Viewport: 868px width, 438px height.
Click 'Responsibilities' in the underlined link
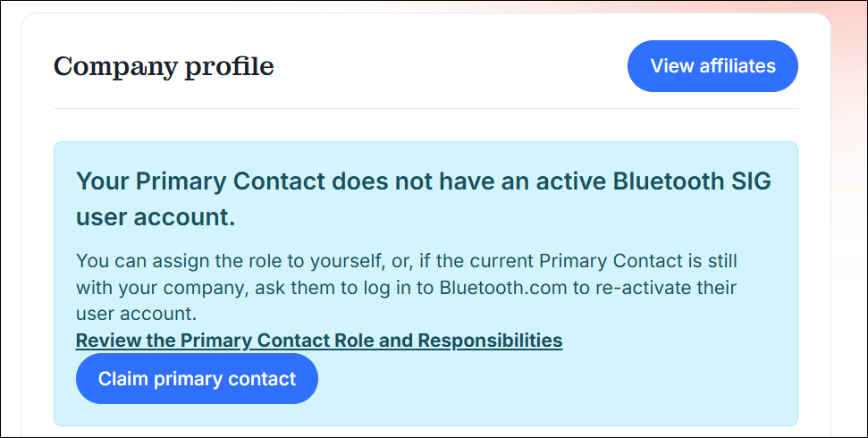pyautogui.click(x=490, y=341)
